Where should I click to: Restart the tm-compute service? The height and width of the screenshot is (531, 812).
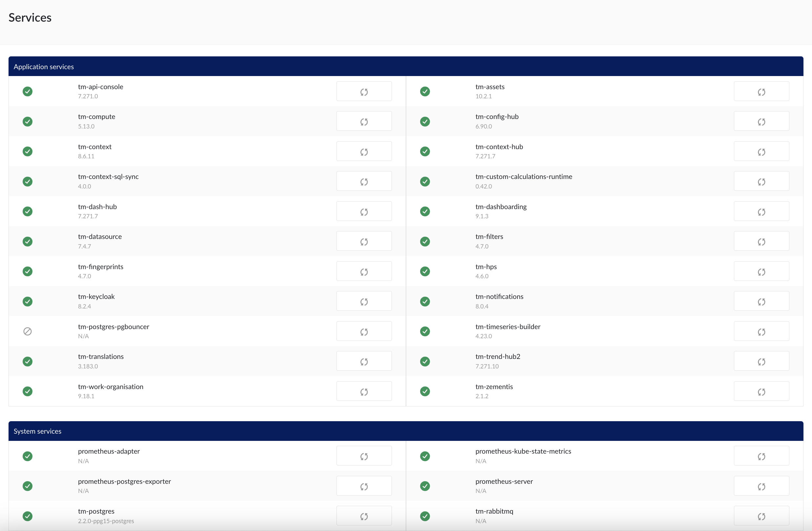[364, 121]
